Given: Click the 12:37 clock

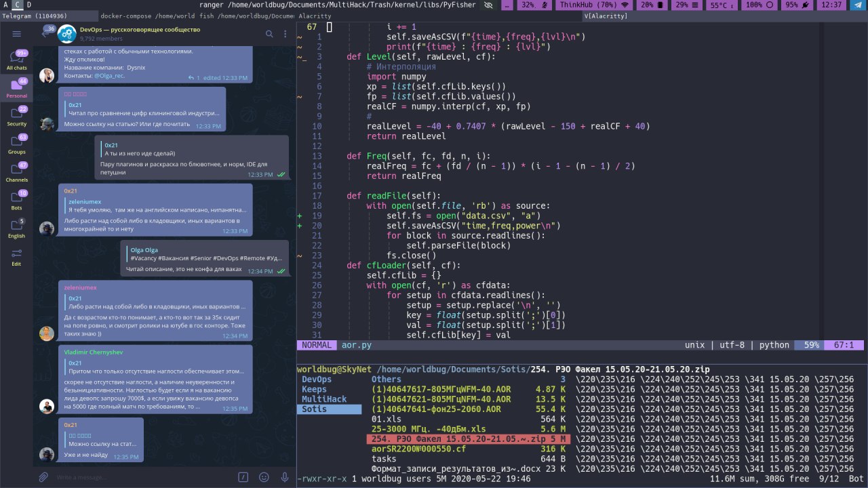Looking at the screenshot, I should tap(831, 5).
